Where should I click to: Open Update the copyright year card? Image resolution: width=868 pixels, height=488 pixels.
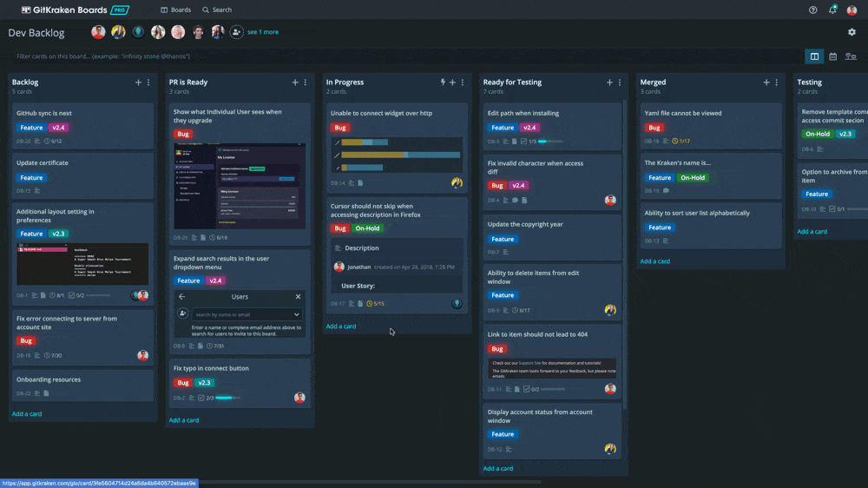pos(551,238)
